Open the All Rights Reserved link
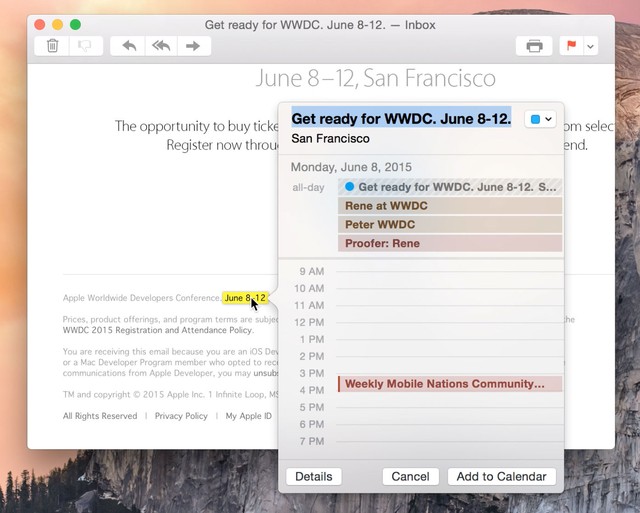 tap(100, 416)
